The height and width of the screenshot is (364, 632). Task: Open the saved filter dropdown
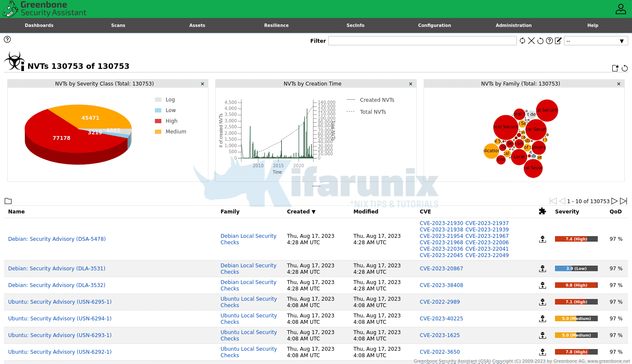coord(596,41)
